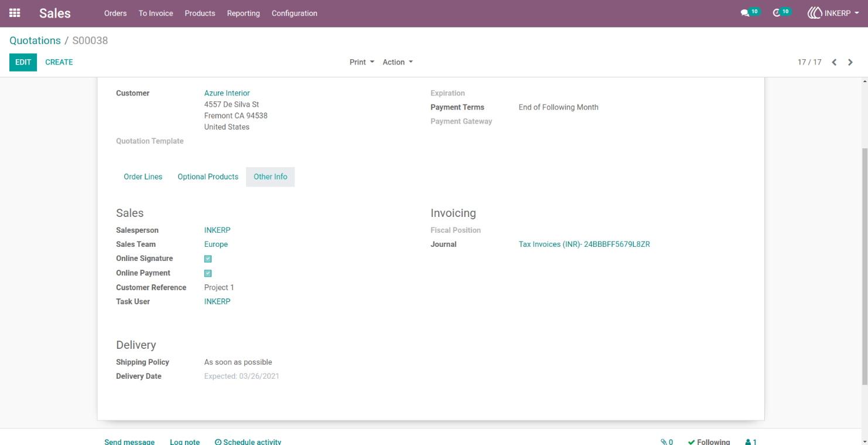Expand the Action dropdown
This screenshot has width=868, height=445.
pos(398,62)
